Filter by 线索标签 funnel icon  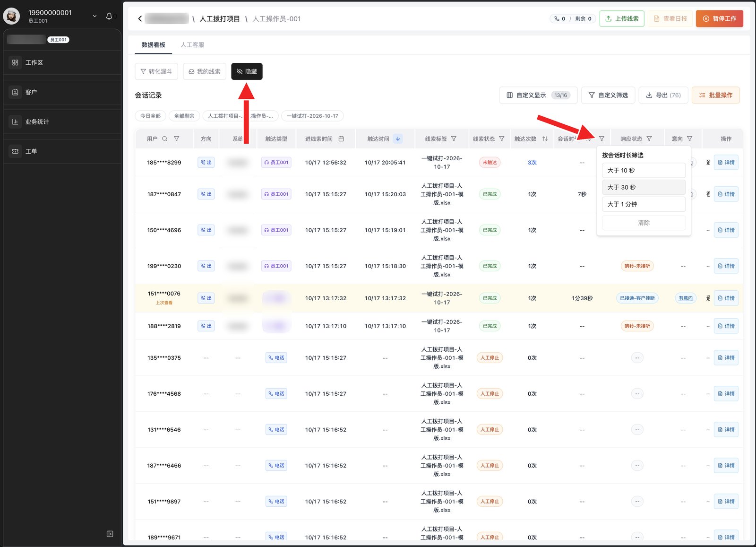tap(454, 139)
